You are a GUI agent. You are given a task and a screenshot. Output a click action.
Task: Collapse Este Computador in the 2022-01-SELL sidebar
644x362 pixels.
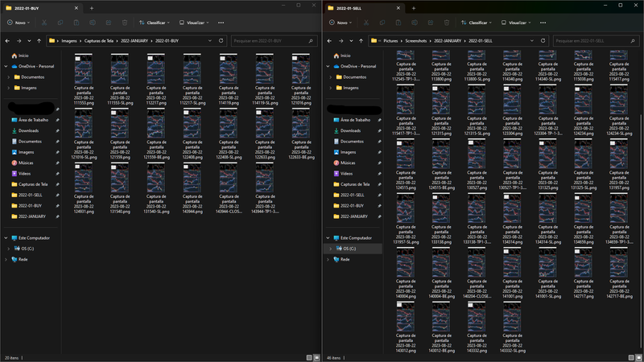329,238
